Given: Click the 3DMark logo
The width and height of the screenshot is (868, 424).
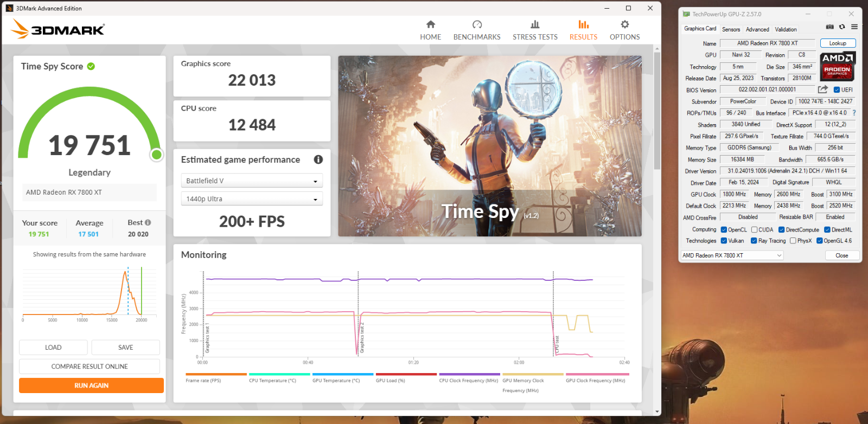Looking at the screenshot, I should [58, 29].
